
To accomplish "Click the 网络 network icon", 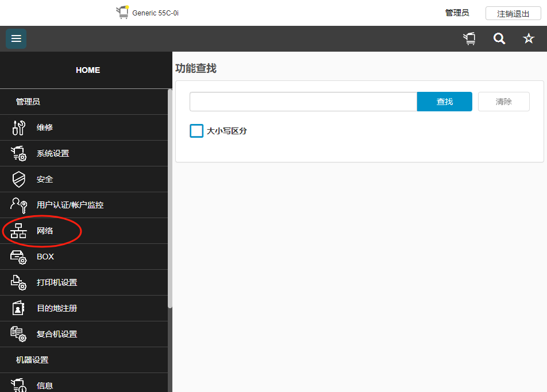I will [x=19, y=231].
